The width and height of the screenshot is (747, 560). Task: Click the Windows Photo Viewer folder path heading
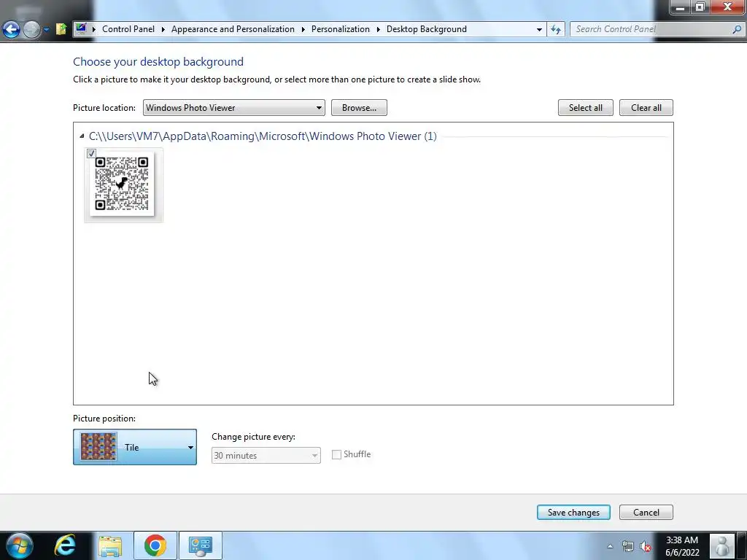coord(263,136)
